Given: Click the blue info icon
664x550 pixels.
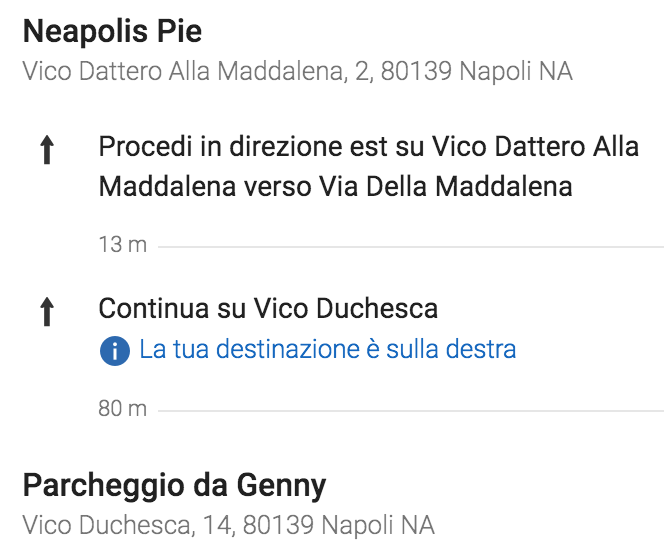Looking at the screenshot, I should [115, 351].
